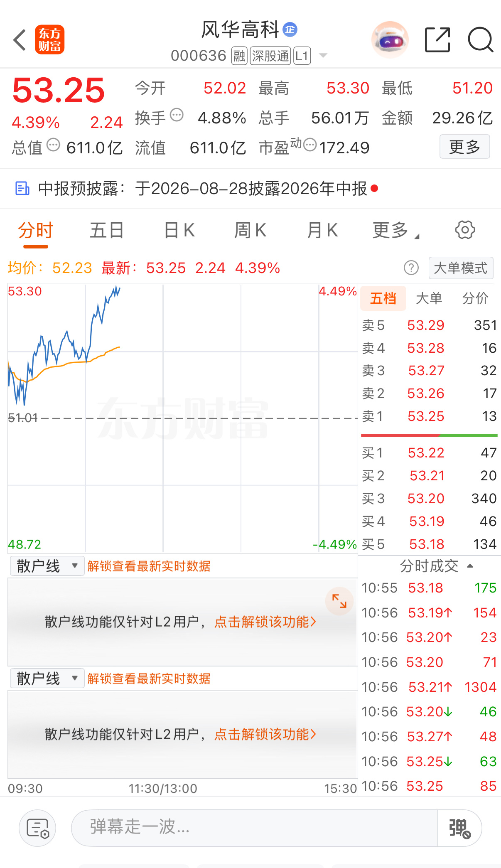The image size is (501, 868).
Task: Tap the 卖1 row at 53.25
Action: [x=429, y=416]
